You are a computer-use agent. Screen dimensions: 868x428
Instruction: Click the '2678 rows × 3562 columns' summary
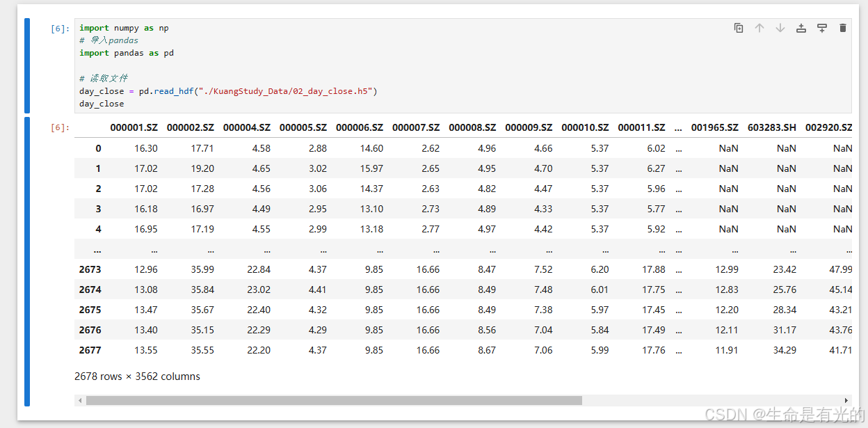click(x=137, y=377)
